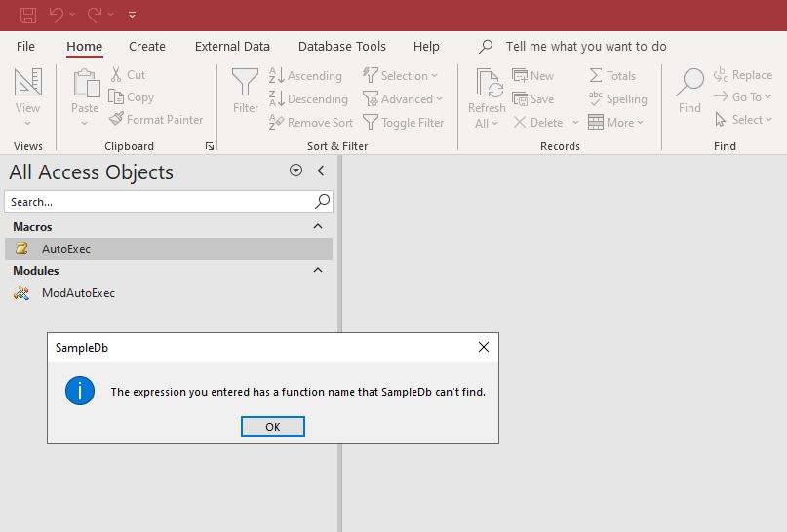
Task: Sort Ascending A to Z
Action: pos(305,76)
